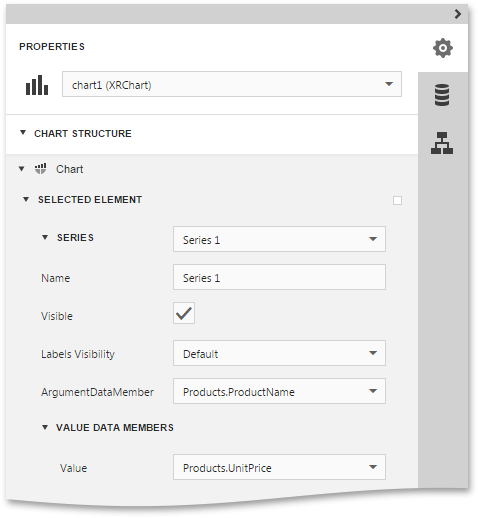Viewport: 478px width, 518px height.
Task: Click the small square beside Selected Element
Action: click(x=397, y=200)
